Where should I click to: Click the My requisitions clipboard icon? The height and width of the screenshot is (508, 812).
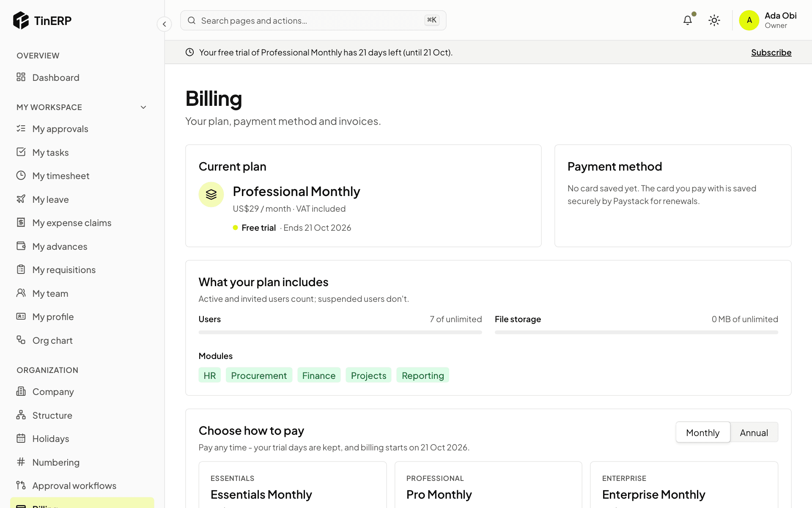pyautogui.click(x=21, y=269)
